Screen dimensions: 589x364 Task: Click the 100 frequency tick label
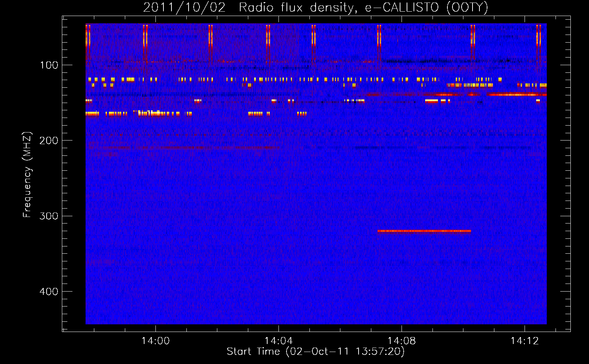pos(49,65)
